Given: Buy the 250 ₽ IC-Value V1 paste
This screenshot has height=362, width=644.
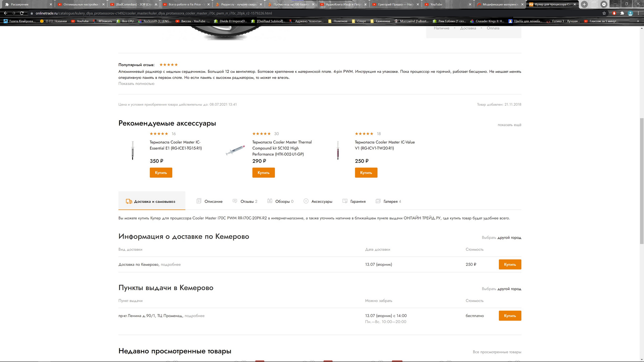Looking at the screenshot, I should click(366, 173).
